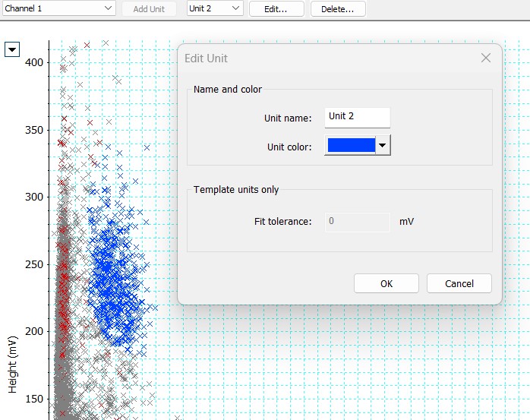Image resolution: width=530 pixels, height=420 pixels.
Task: Open the plot options arrow beside the Y axis
Action: click(x=12, y=49)
